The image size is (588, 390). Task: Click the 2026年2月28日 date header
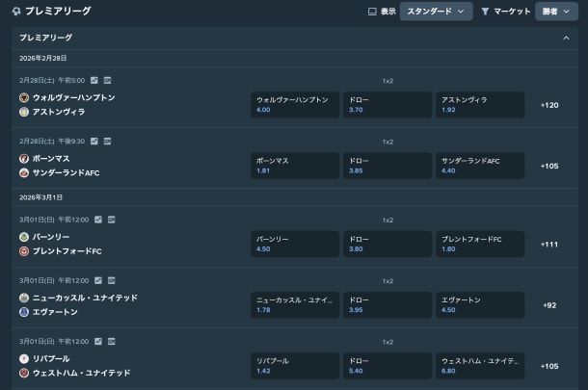point(43,58)
